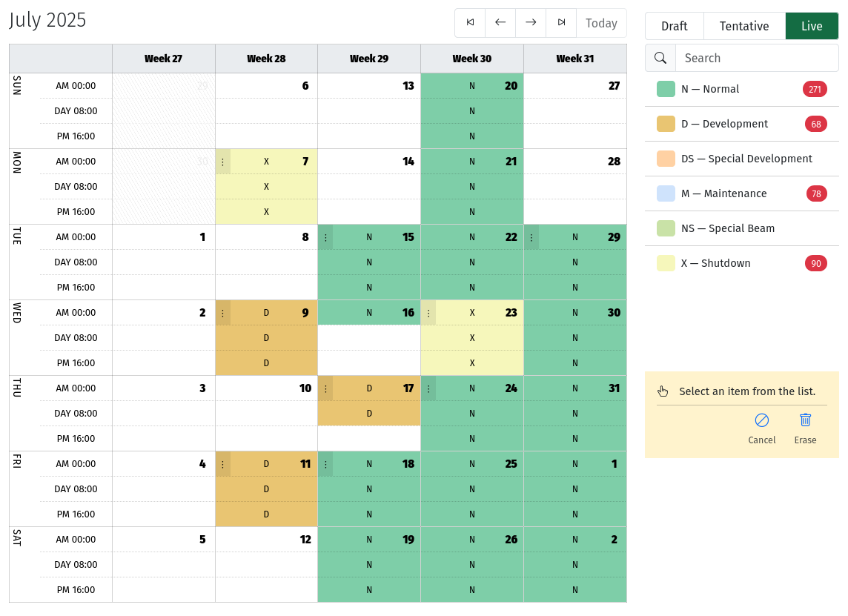Select empty DAY slot on July 16
Viewport: 848px width, 616px height.
(369, 338)
